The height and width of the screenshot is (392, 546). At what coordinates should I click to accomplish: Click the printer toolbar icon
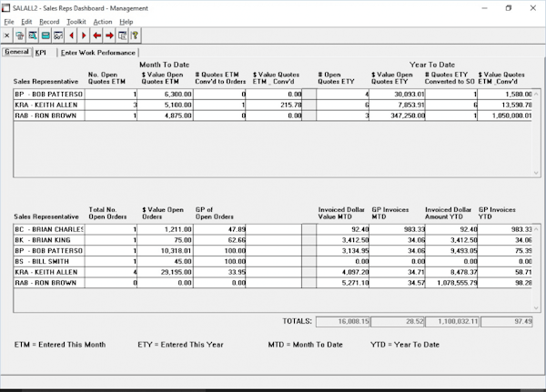(20, 35)
